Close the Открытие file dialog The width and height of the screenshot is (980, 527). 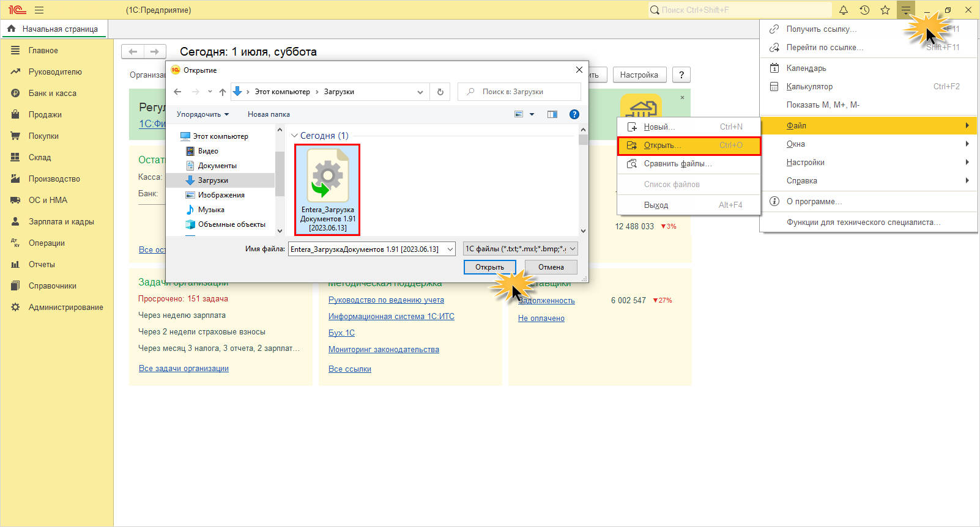click(579, 70)
